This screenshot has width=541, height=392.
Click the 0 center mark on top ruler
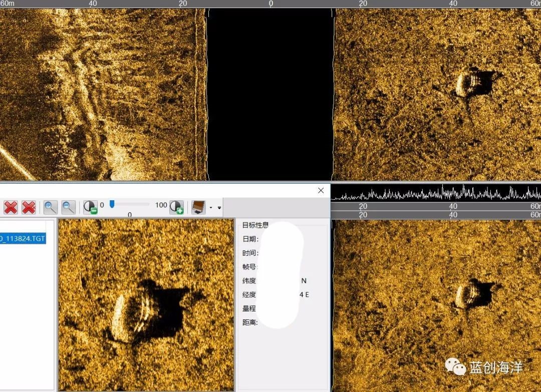pyautogui.click(x=271, y=4)
